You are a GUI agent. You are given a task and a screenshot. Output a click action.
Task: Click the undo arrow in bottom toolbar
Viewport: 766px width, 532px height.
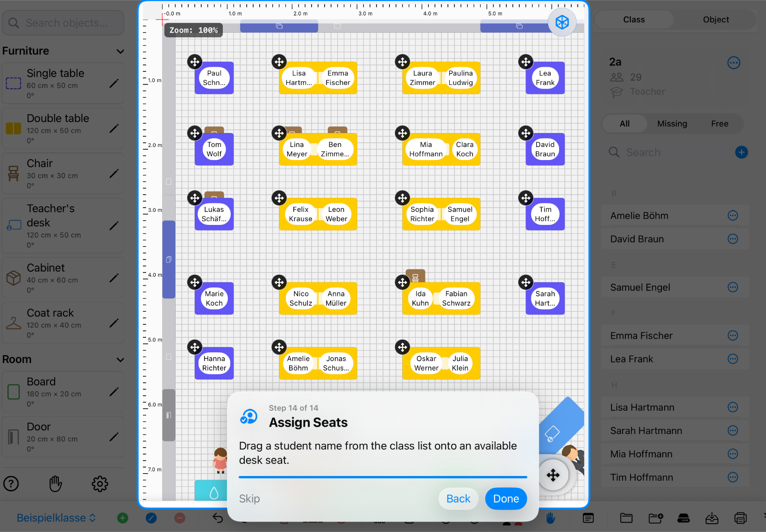218,518
